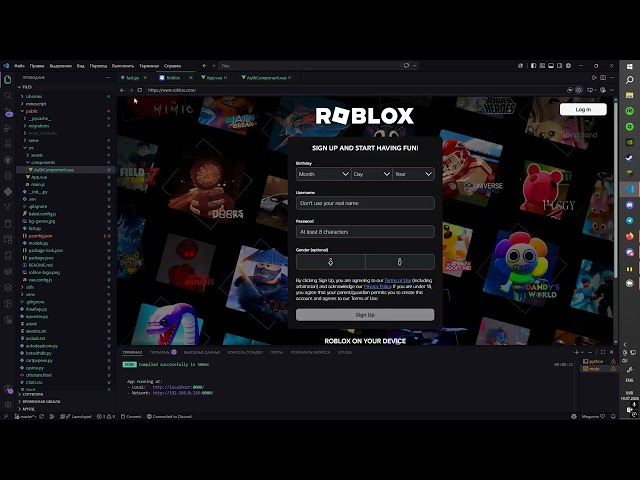Open Run and Debug view icon

click(x=8, y=128)
